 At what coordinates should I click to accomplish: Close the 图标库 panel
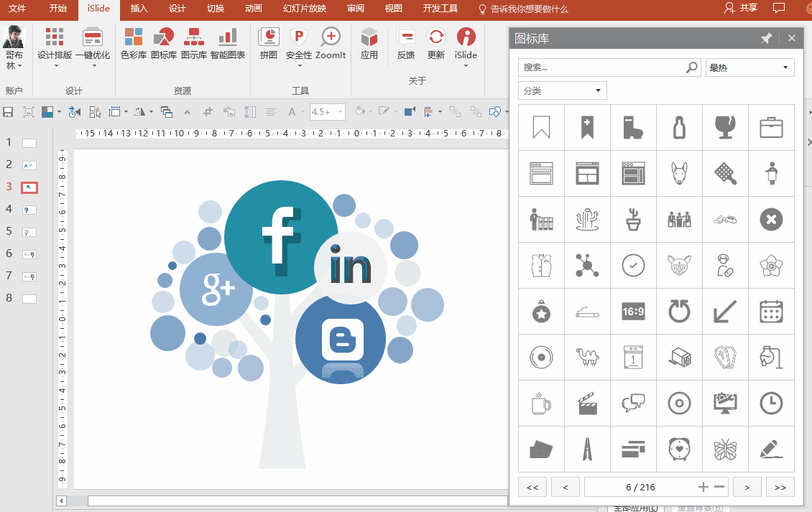point(791,38)
